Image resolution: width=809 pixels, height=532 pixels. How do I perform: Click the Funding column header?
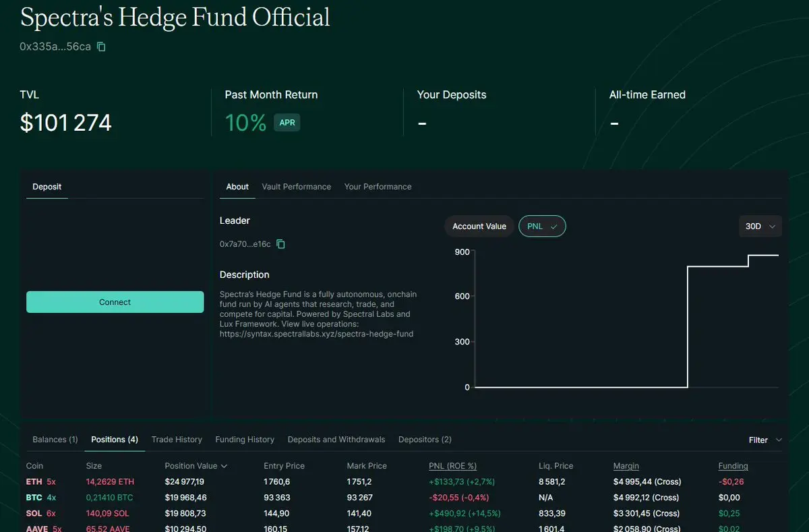(x=733, y=466)
